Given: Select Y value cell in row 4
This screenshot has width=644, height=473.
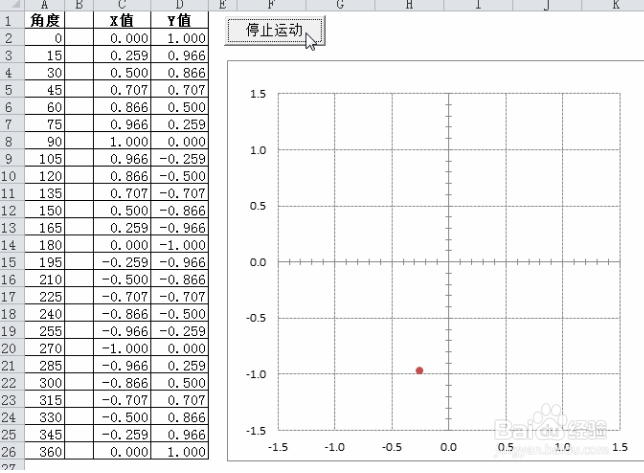Looking at the screenshot, I should [x=180, y=73].
